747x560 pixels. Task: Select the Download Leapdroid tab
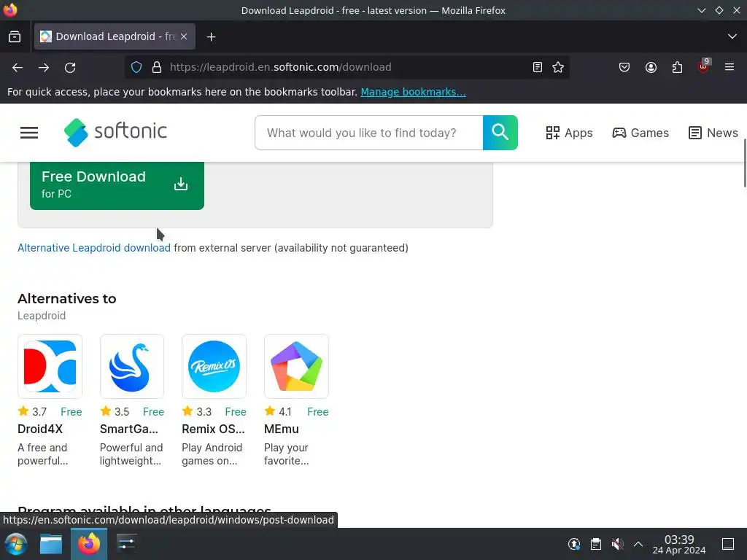click(115, 36)
